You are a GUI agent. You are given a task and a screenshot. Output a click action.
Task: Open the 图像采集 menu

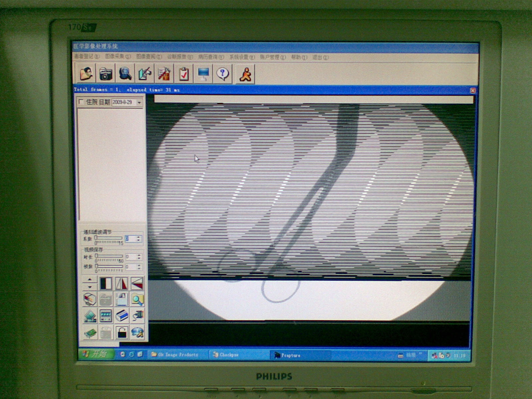(118, 57)
